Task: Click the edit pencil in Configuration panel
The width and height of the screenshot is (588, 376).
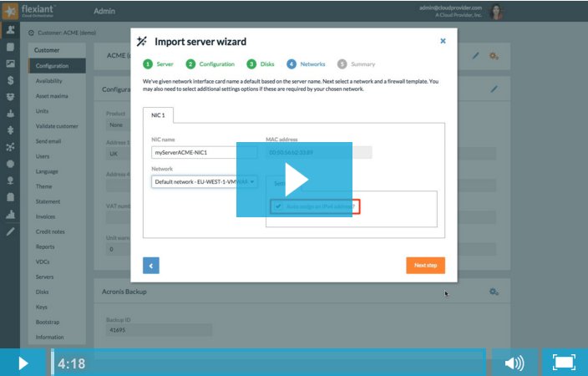Action: [x=494, y=89]
